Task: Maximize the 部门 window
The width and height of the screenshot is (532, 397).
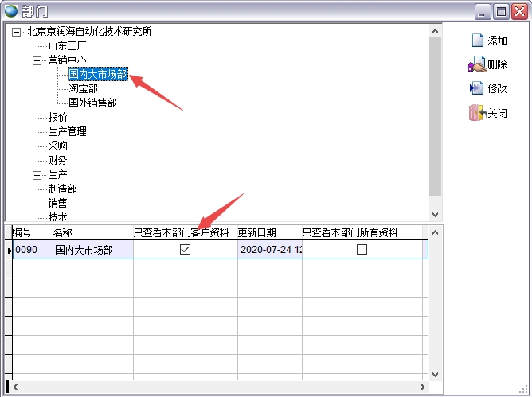Action: point(501,11)
